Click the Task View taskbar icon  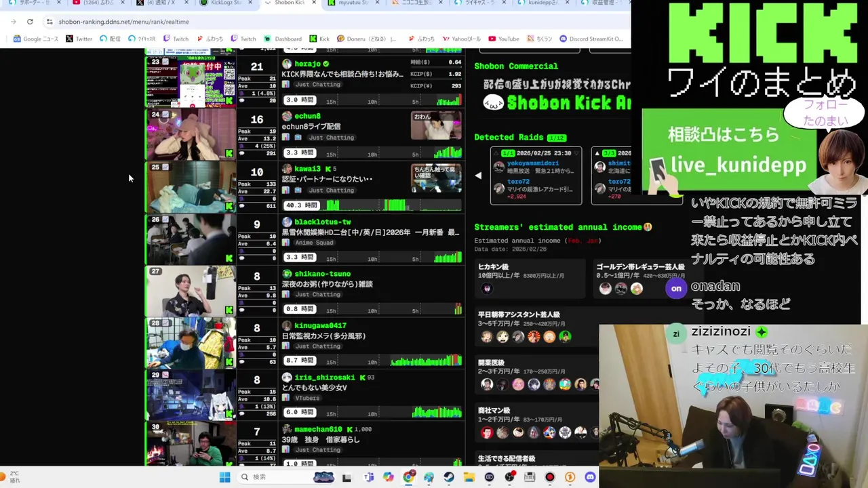(347, 477)
